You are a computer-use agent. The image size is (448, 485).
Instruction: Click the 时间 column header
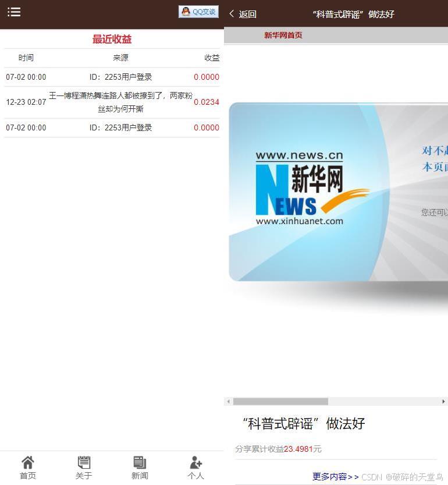(26, 58)
